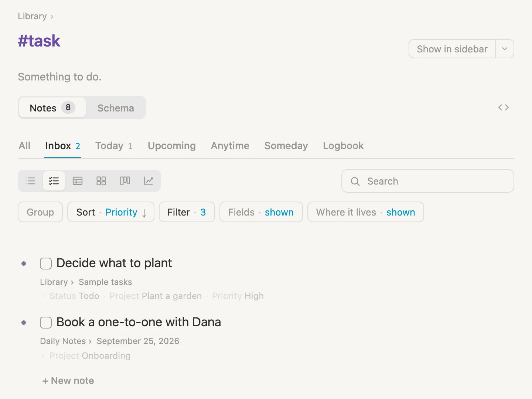
Task: Select the Notes tab
Action: [52, 108]
